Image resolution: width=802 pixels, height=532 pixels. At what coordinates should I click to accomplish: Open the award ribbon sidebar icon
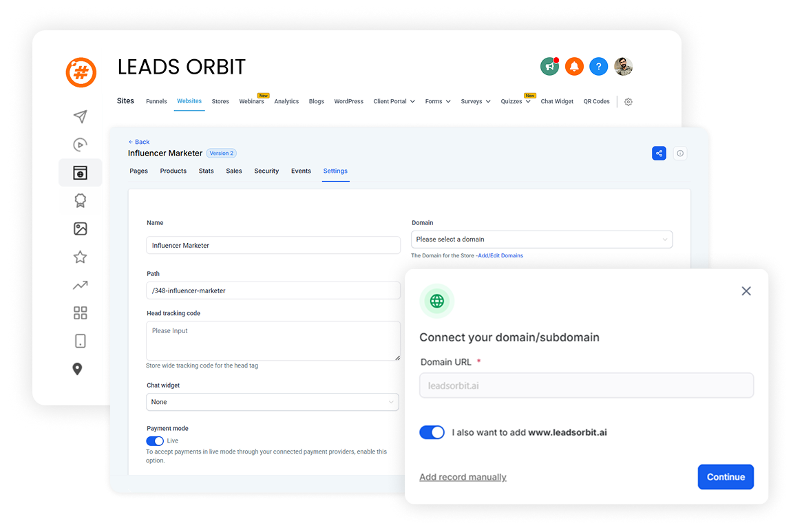(81, 200)
